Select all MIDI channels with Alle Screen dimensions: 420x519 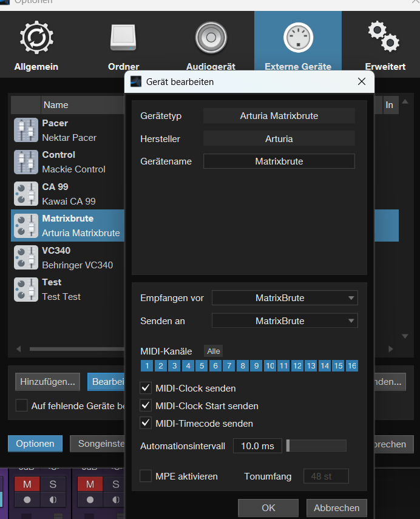(214, 351)
